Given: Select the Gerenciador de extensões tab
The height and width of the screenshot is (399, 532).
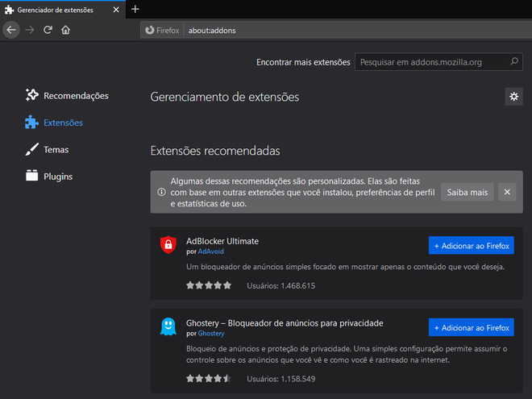Looking at the screenshot, I should tap(63, 10).
